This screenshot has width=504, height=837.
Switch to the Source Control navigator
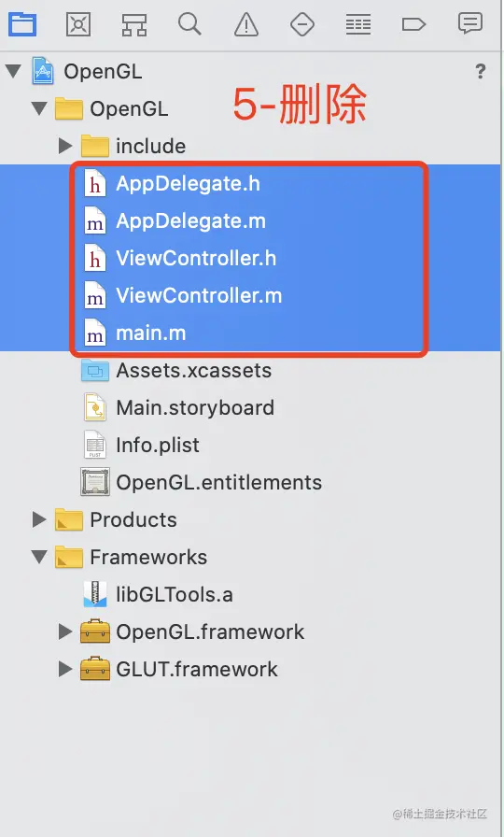click(x=78, y=24)
